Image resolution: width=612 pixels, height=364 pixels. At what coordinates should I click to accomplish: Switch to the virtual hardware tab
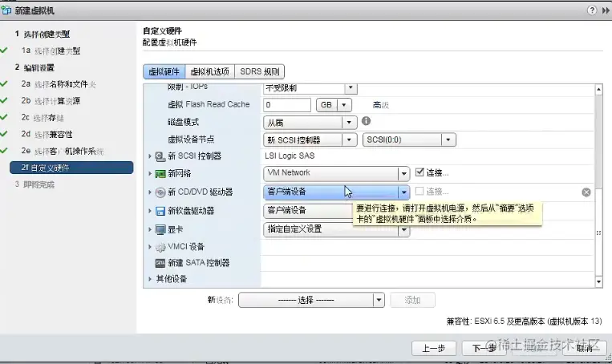tap(164, 72)
